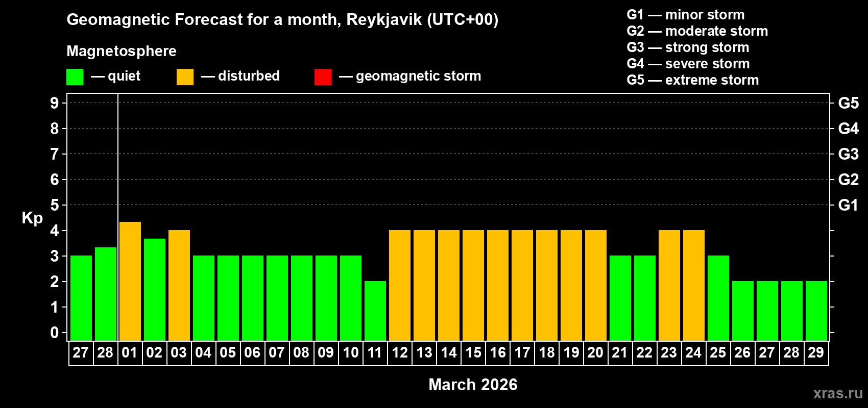Click the Magnetosphere heading
Screen dimensions: 868x408
122,51
